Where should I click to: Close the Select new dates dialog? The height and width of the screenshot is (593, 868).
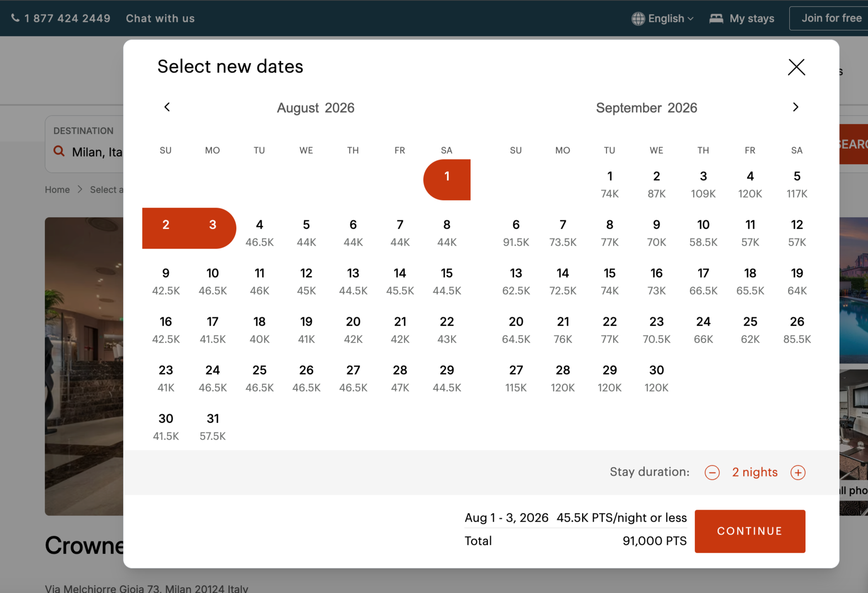(x=796, y=67)
